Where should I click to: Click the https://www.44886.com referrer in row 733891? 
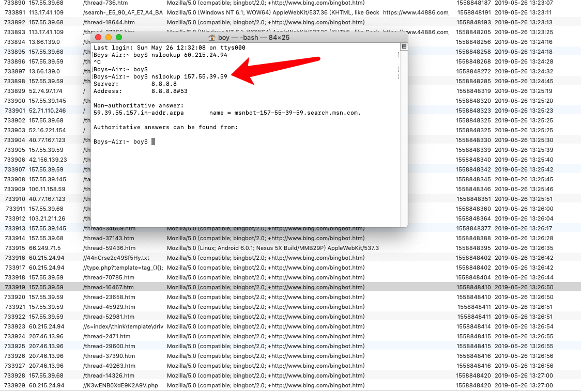pyautogui.click(x=416, y=12)
